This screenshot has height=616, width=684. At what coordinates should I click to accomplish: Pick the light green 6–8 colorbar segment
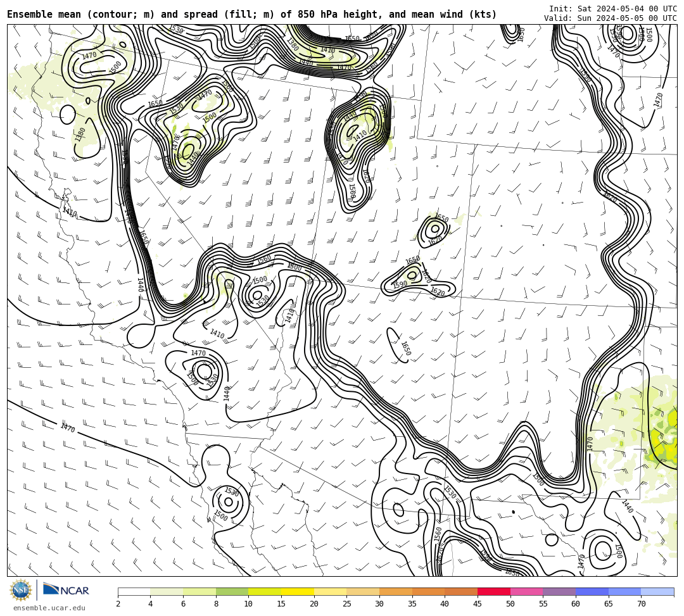199,591
